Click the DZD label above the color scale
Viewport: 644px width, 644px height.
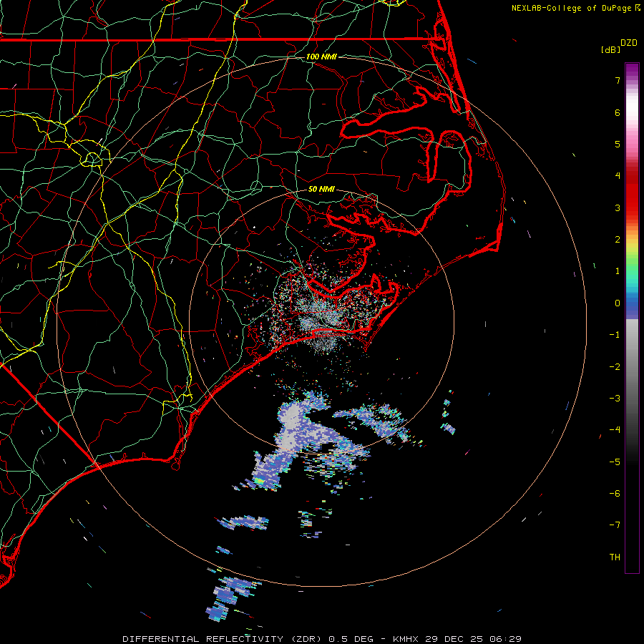pyautogui.click(x=629, y=43)
